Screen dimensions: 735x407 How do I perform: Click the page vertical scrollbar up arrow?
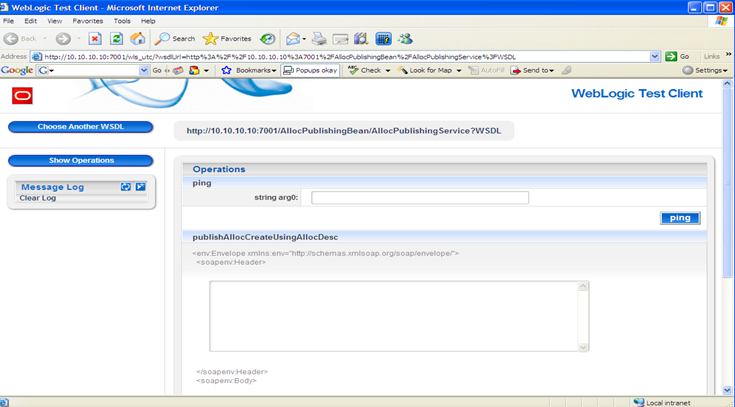727,83
